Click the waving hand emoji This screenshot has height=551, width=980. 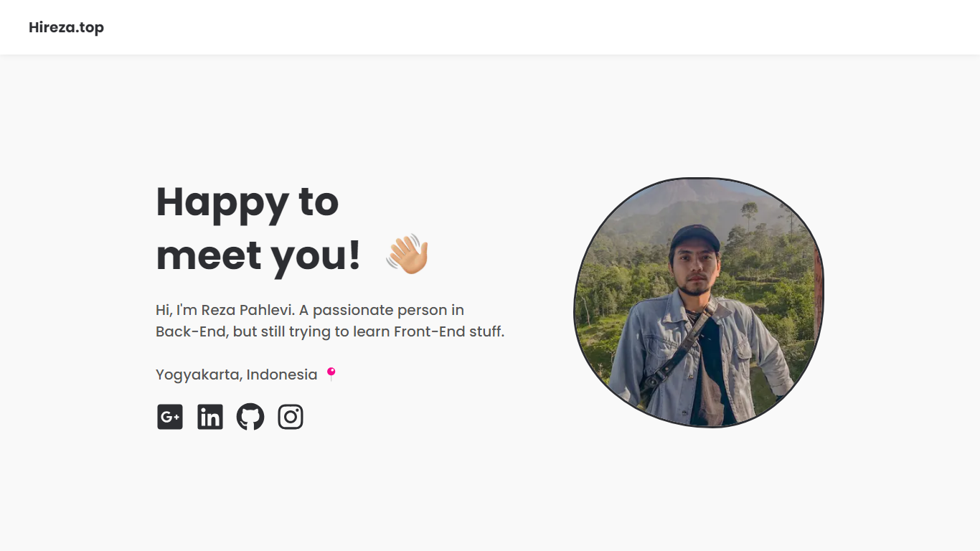point(407,254)
